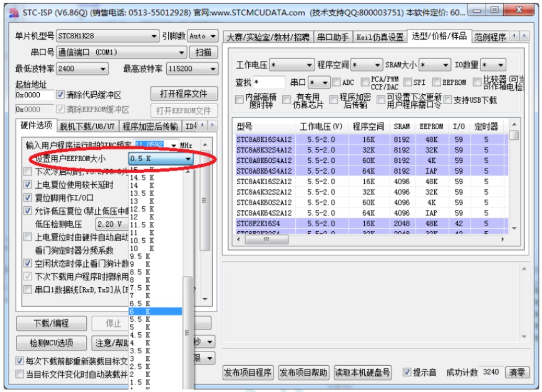Click right arrow of 硬件选项 tab strip
Viewport: 542px width, 392px height.
(x=212, y=125)
